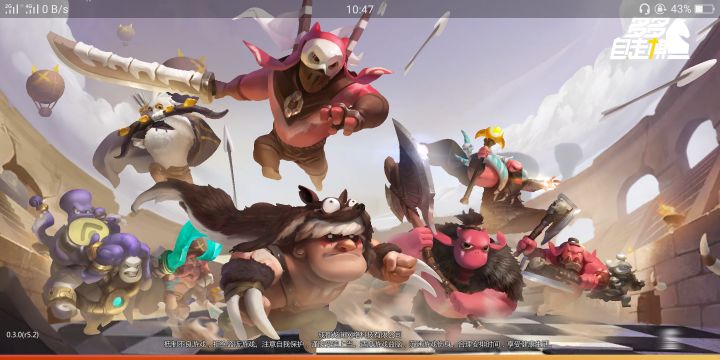
Task: Tap the rotation lock status icon
Action: point(660,9)
